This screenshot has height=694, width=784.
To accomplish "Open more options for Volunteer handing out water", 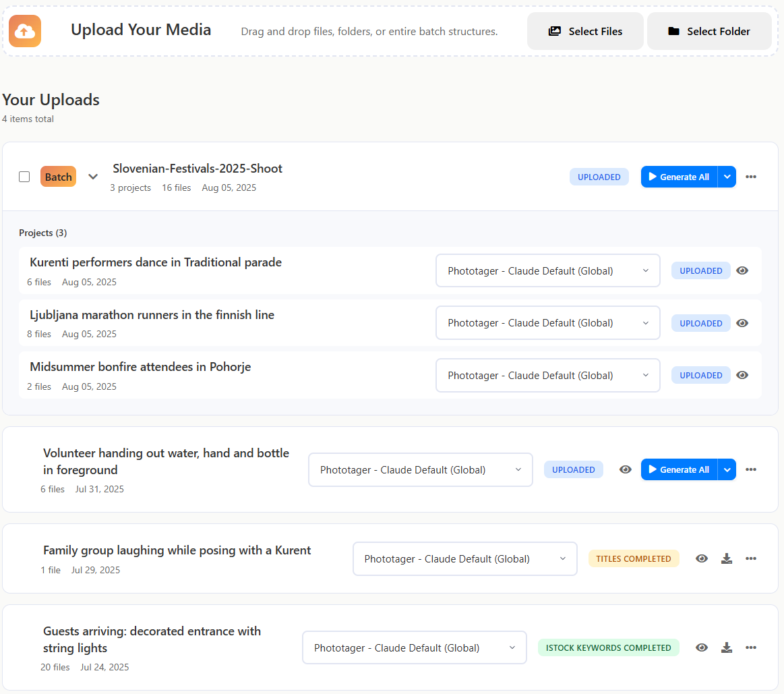I will (750, 469).
